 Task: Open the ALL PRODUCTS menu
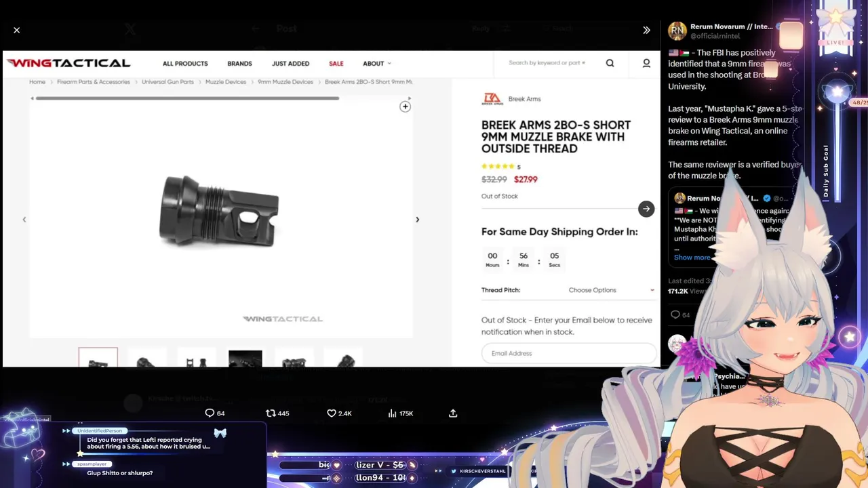(x=185, y=64)
